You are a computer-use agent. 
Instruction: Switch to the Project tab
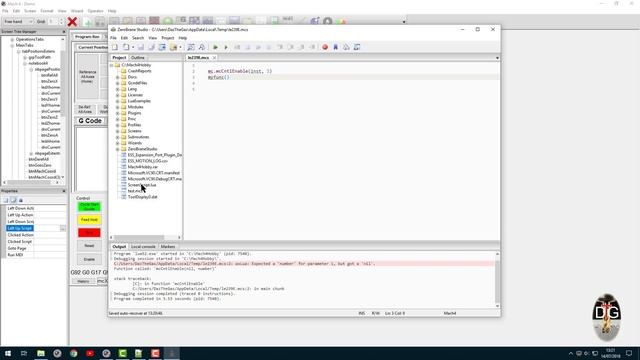[119, 58]
